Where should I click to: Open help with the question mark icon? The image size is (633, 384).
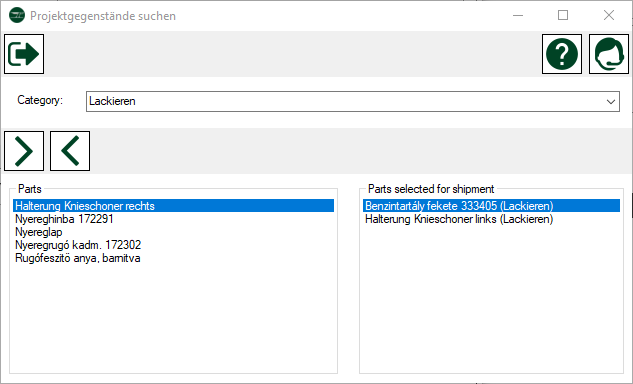coord(562,54)
